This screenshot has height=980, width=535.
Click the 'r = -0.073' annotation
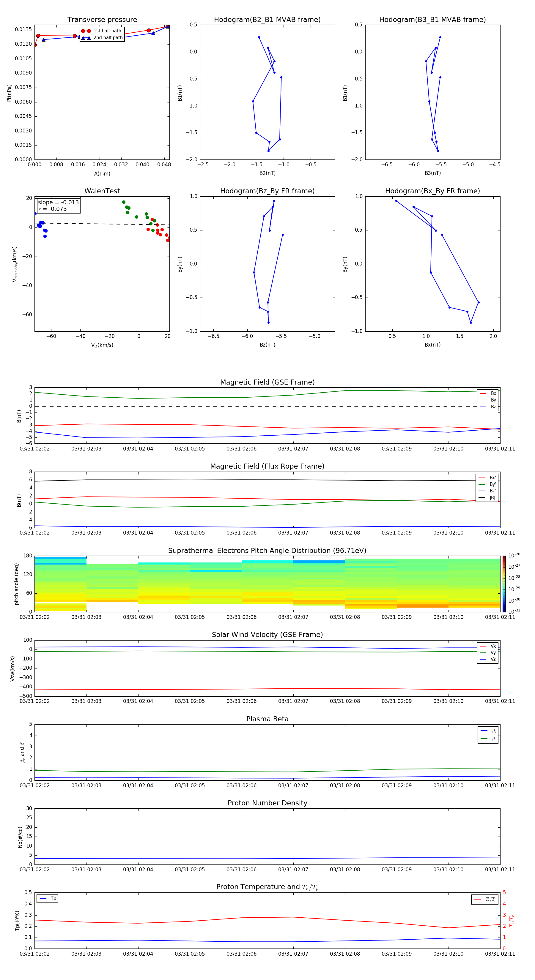pos(53,209)
